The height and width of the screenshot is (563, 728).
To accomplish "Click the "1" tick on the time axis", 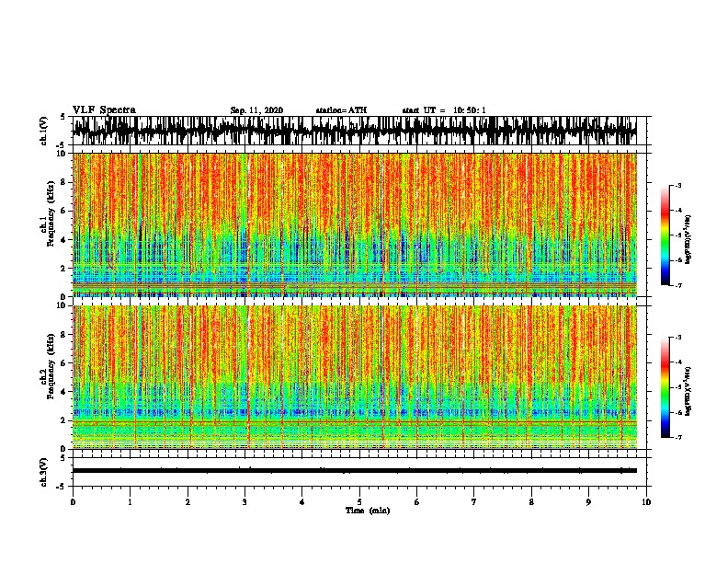I will click(x=130, y=502).
